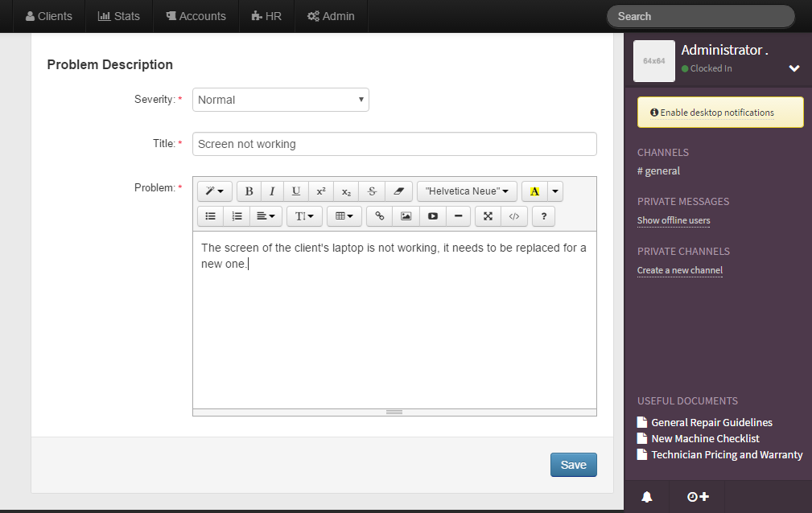
Task: Open the Helvetica Neue font dropdown
Action: (467, 191)
